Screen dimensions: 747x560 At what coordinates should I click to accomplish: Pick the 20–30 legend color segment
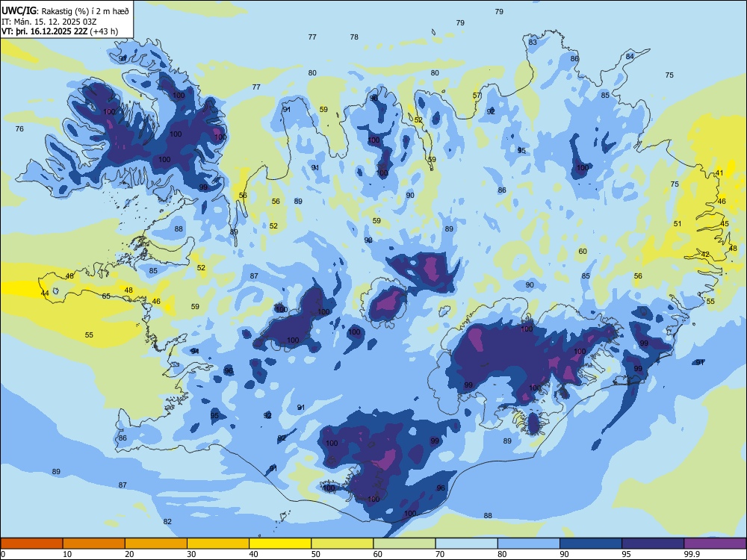(156, 544)
